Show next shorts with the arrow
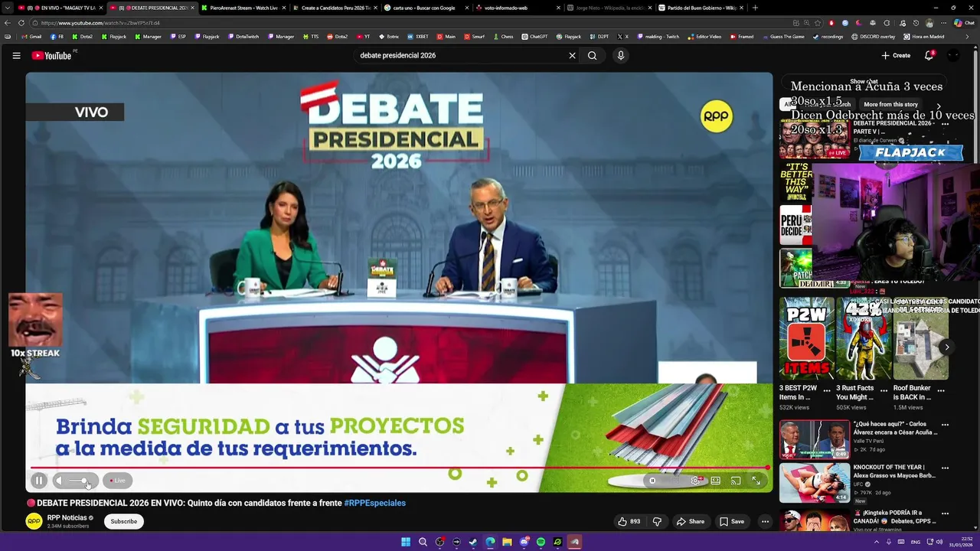This screenshot has width=980, height=551. point(947,347)
